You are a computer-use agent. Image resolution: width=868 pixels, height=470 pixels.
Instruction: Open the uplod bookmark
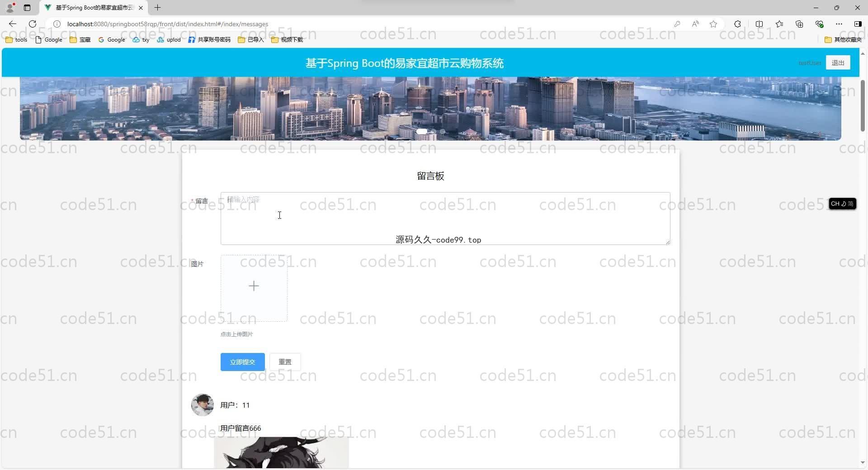(169, 40)
